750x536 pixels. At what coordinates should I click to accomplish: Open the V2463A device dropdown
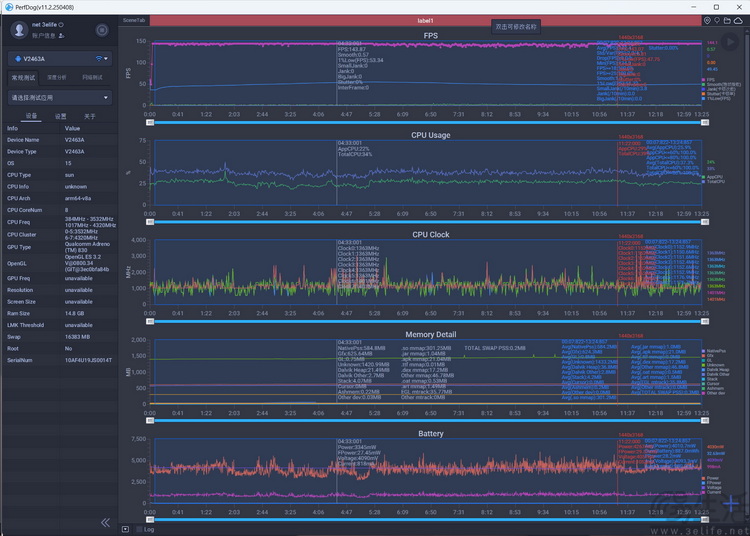(x=60, y=59)
